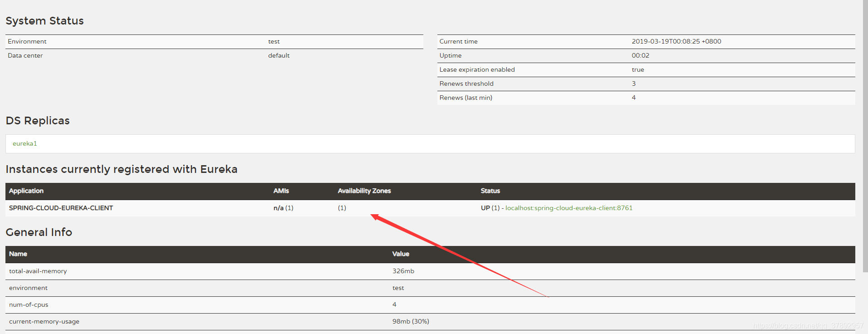The image size is (868, 334).
Task: Click the Instances currently registered with Eureka heading
Action: click(x=122, y=169)
